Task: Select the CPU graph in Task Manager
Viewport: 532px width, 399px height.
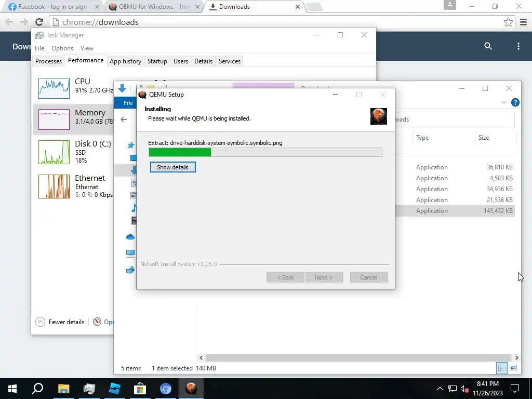Action: (54, 88)
